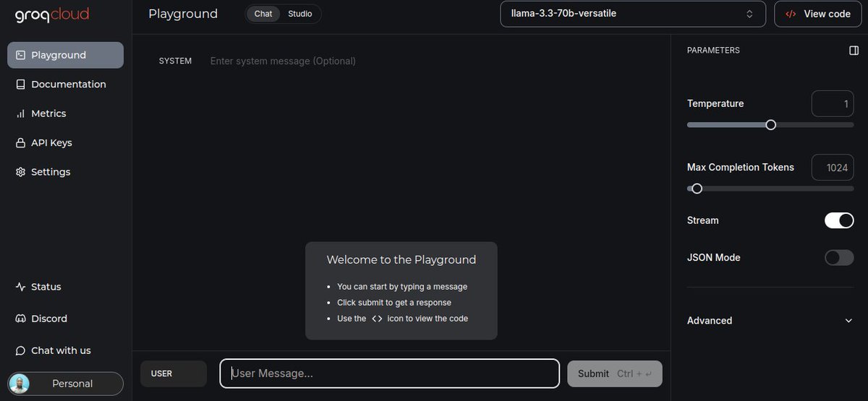Click the SYSTEM label
Image resolution: width=868 pixels, height=401 pixels.
pos(175,61)
